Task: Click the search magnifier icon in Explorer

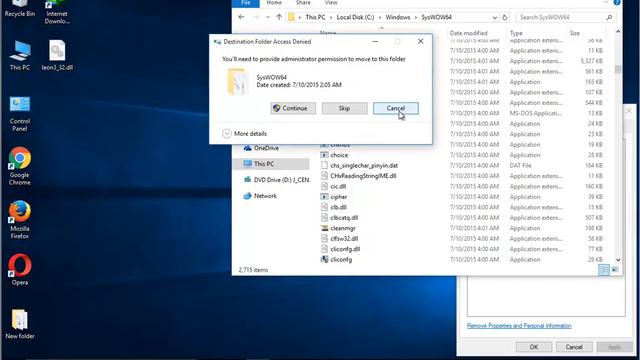Action: (609, 18)
